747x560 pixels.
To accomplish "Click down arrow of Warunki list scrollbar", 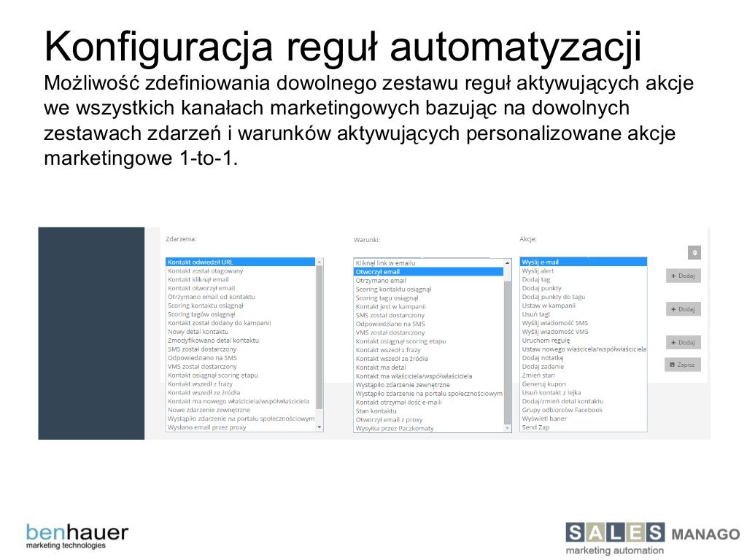I will [508, 428].
